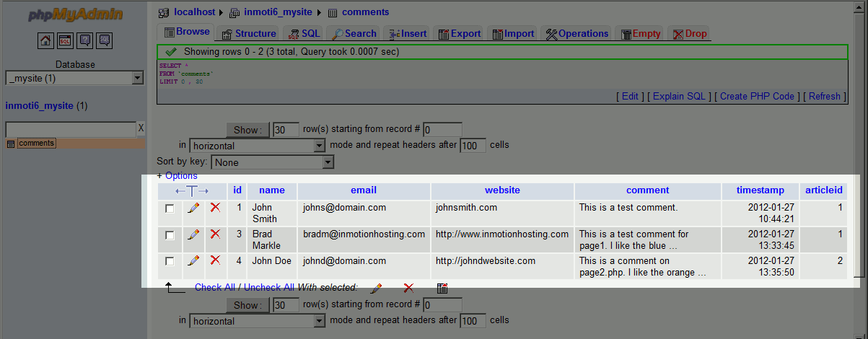Click the export icon beside With selected
The image size is (868, 339).
(442, 288)
